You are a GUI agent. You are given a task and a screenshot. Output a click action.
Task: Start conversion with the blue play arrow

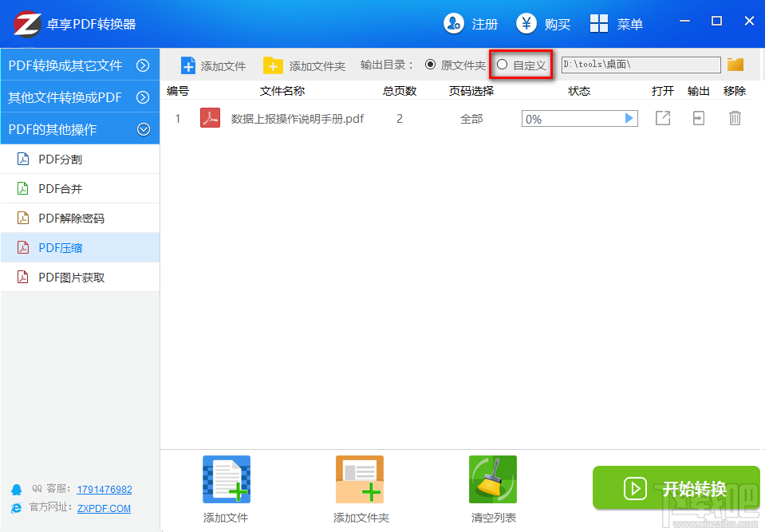pyautogui.click(x=629, y=118)
